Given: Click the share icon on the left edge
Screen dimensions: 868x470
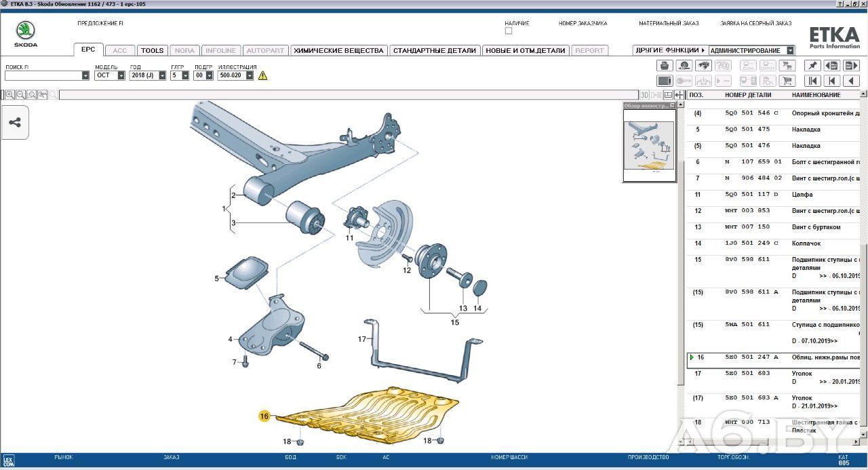Looking at the screenshot, I should (15, 123).
